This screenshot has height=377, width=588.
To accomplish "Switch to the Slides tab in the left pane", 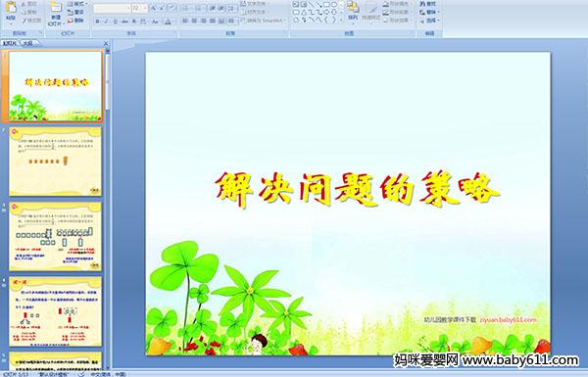I will (x=10, y=43).
